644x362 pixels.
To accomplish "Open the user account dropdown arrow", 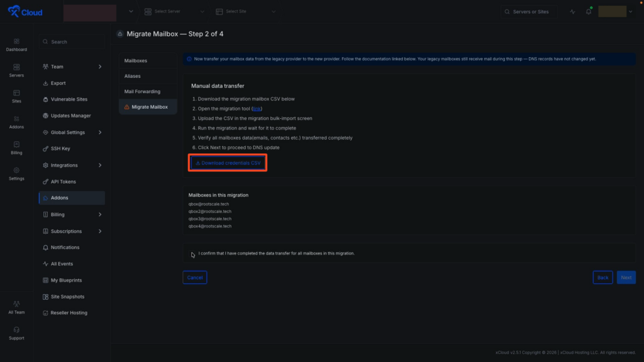I will tap(630, 11).
